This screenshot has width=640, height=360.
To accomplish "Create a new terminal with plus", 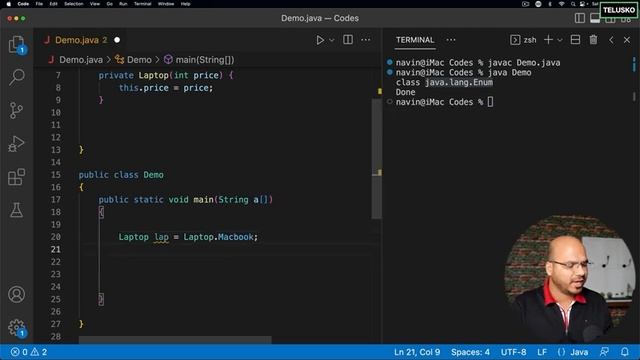I will coord(549,40).
